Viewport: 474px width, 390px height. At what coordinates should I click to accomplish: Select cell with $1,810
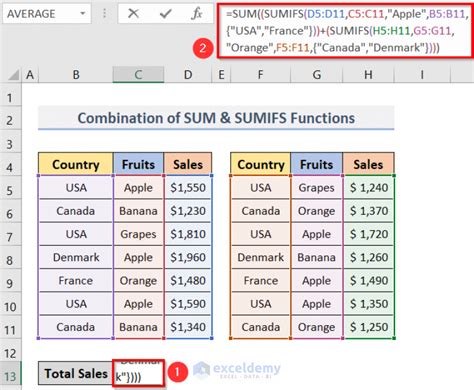click(x=188, y=234)
